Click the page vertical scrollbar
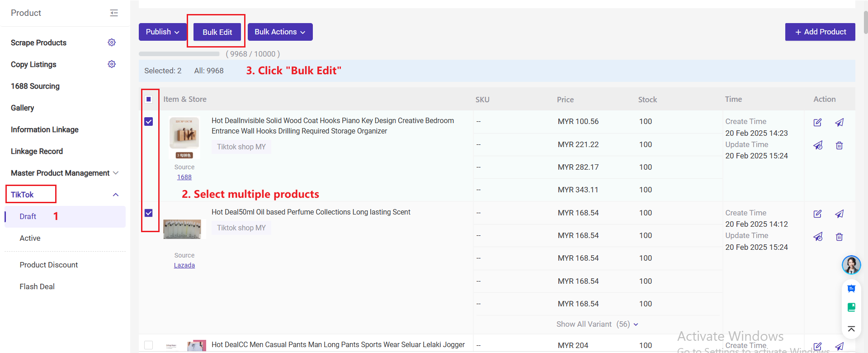This screenshot has height=353, width=868. [865, 22]
